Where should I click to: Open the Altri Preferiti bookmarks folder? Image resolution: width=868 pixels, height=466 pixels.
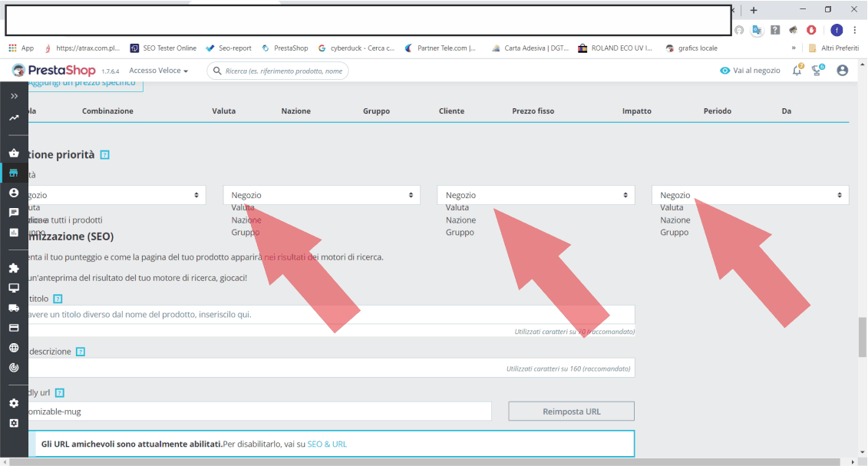pyautogui.click(x=834, y=48)
